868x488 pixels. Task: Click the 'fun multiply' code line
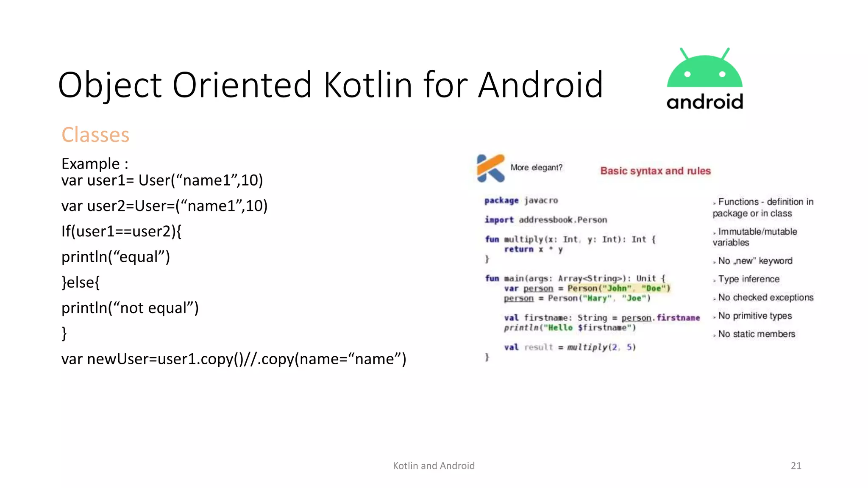570,239
